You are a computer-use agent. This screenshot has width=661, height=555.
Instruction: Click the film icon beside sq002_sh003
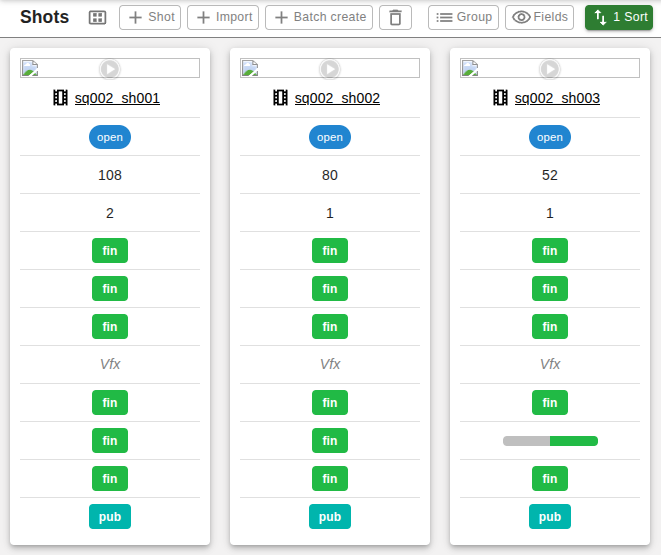[501, 98]
